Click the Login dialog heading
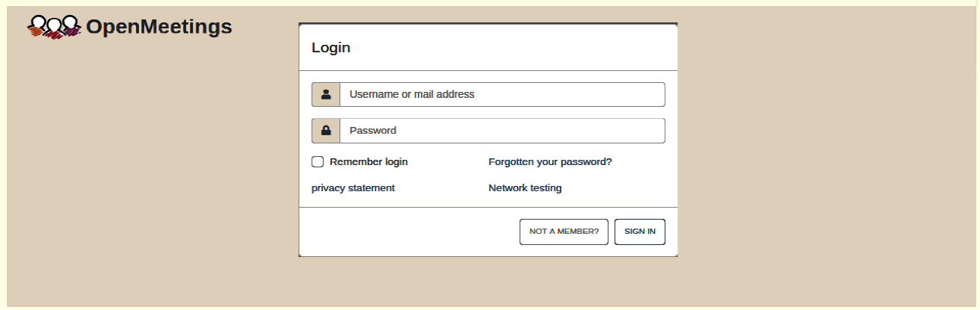980x310 pixels. 331,48
